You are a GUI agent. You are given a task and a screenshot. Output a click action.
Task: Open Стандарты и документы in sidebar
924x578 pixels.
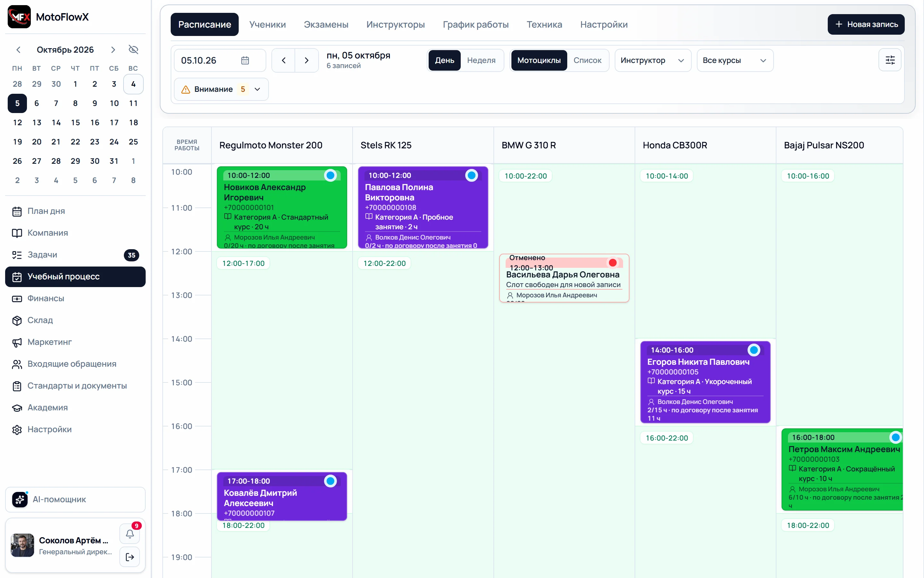(75, 386)
